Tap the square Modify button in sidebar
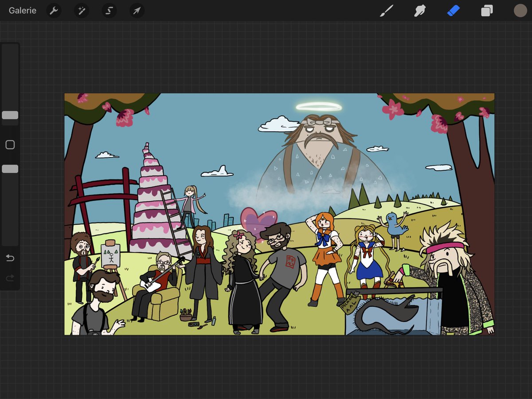Viewport: 532px width, 399px height. tap(10, 145)
